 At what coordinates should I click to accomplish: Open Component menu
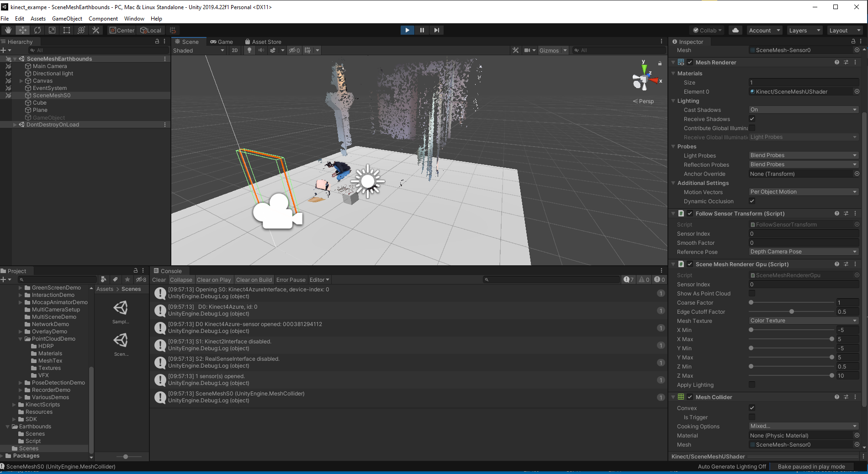coord(103,19)
